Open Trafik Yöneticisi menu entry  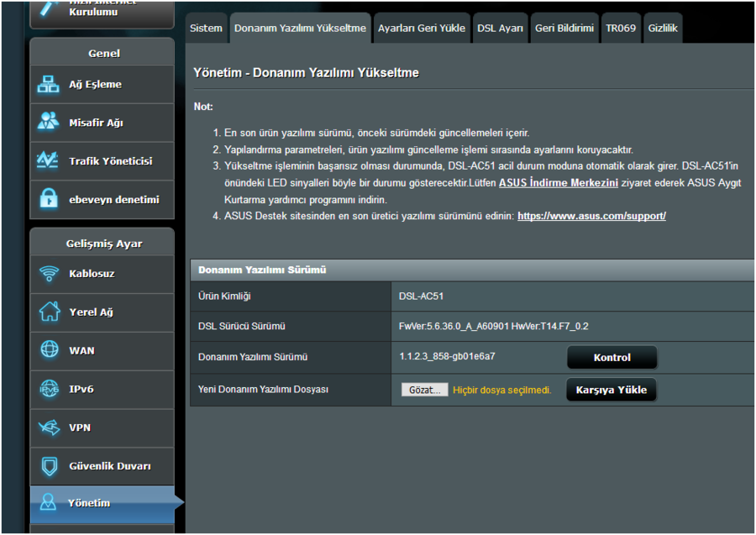(x=102, y=161)
